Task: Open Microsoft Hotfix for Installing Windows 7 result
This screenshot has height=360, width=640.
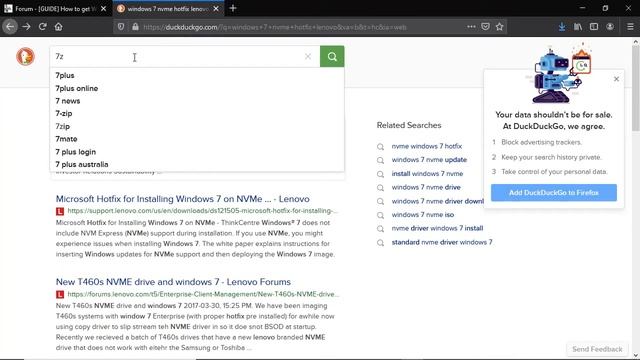Action: point(182,199)
